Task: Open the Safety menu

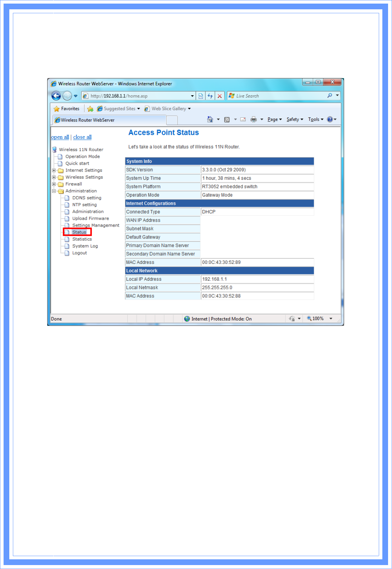Action: click(x=295, y=120)
